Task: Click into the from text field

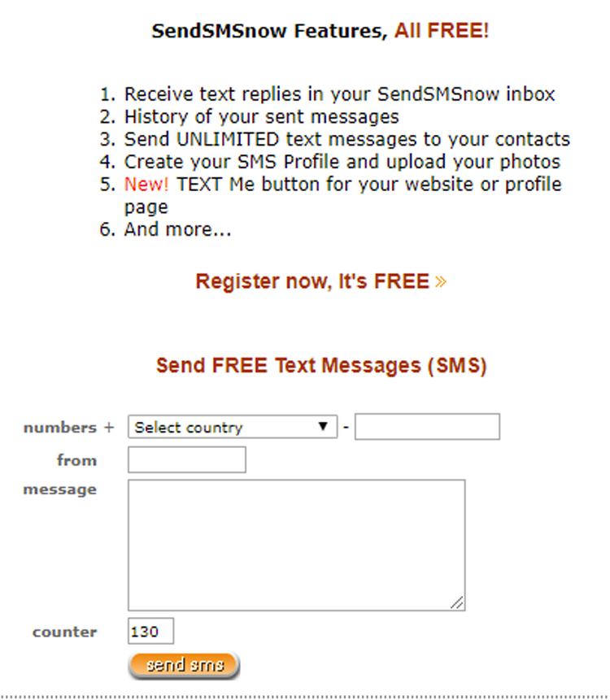Action: [186, 460]
